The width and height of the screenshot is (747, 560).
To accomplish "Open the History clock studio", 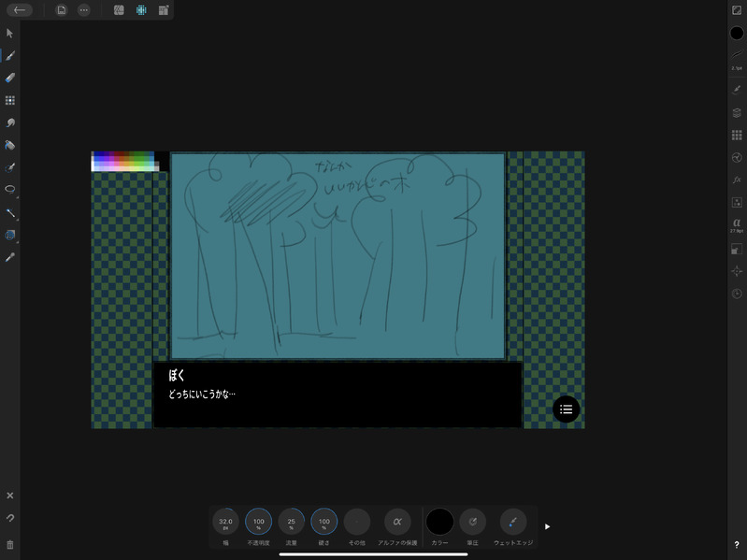I will tap(737, 294).
